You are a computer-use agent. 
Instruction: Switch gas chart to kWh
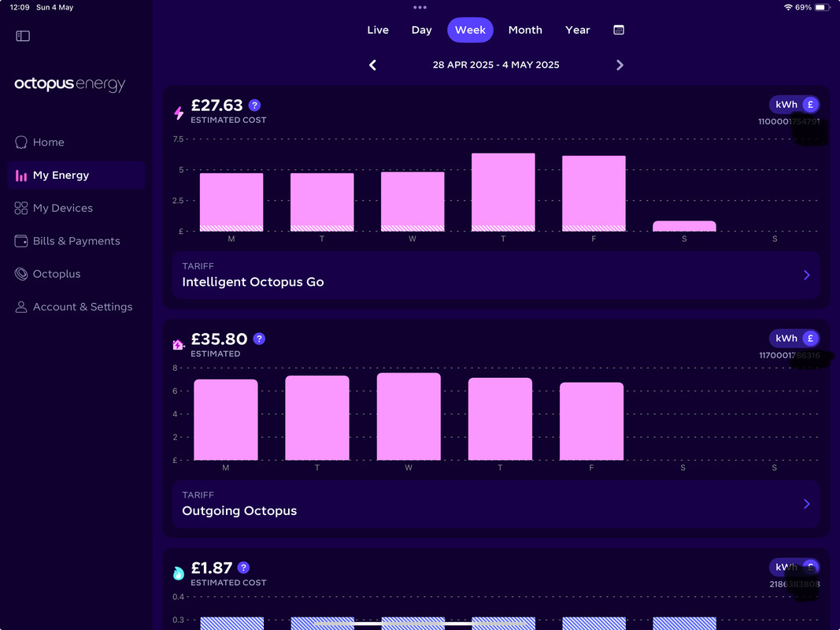tap(786, 567)
